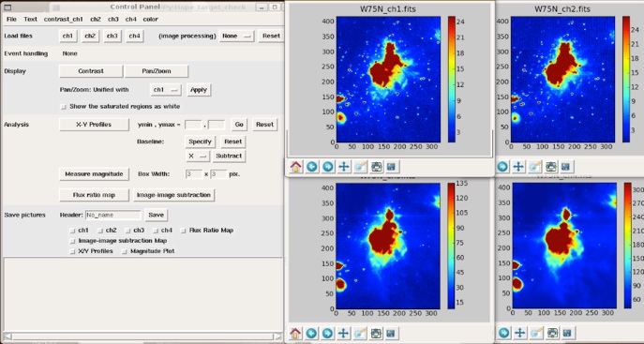644x344 pixels.
Task: Click W75N_ch1 colorbar scale
Action: point(452,80)
